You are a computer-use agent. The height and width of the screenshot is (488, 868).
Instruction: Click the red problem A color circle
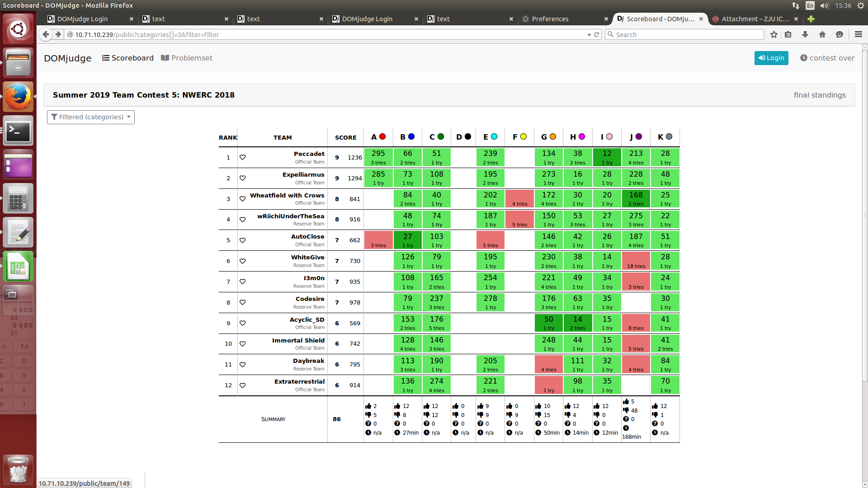(x=382, y=136)
